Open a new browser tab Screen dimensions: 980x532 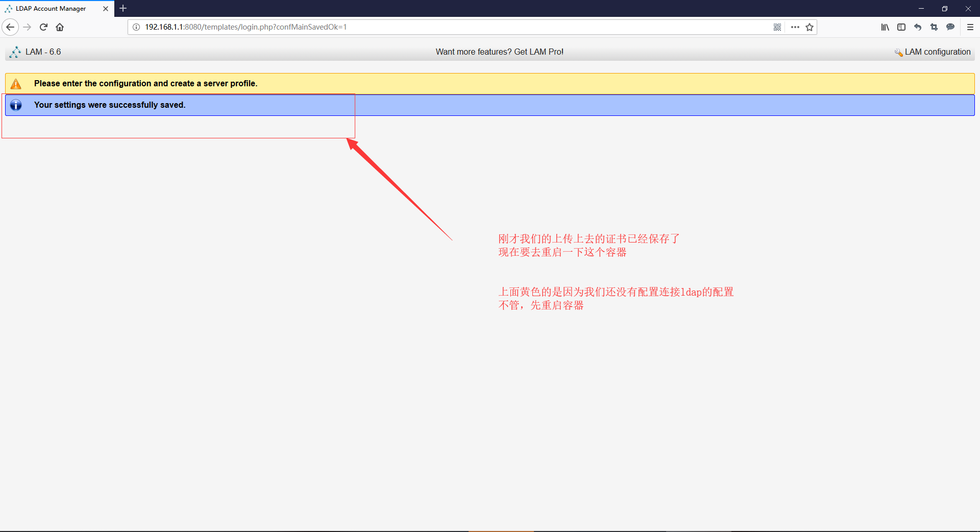point(123,8)
